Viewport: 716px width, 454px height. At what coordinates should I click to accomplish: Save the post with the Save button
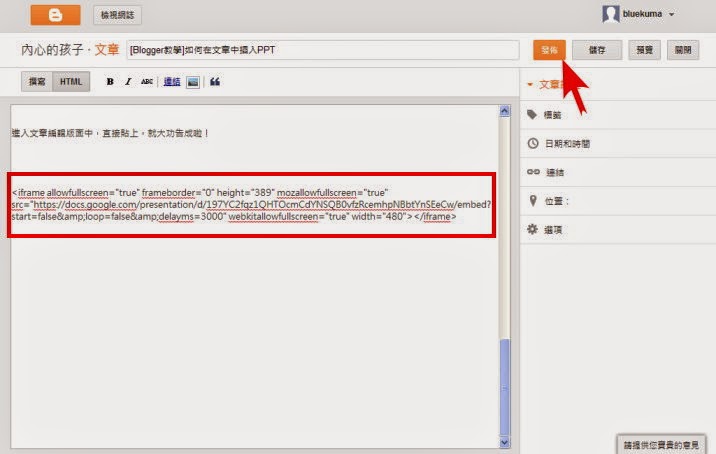click(597, 50)
